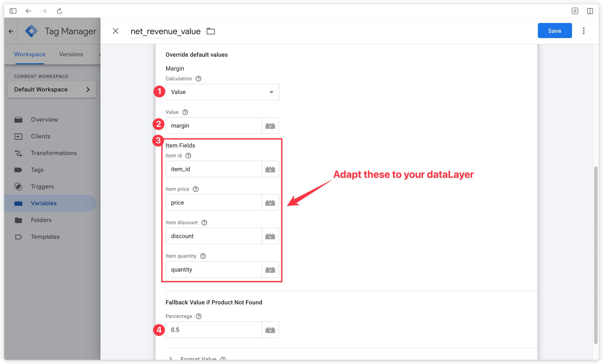
Task: Go back with browser back arrow
Action: [28, 11]
